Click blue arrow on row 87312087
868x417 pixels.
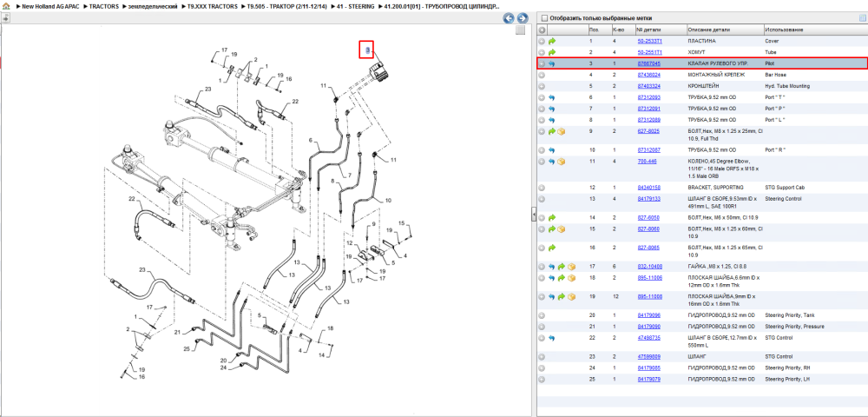click(552, 150)
